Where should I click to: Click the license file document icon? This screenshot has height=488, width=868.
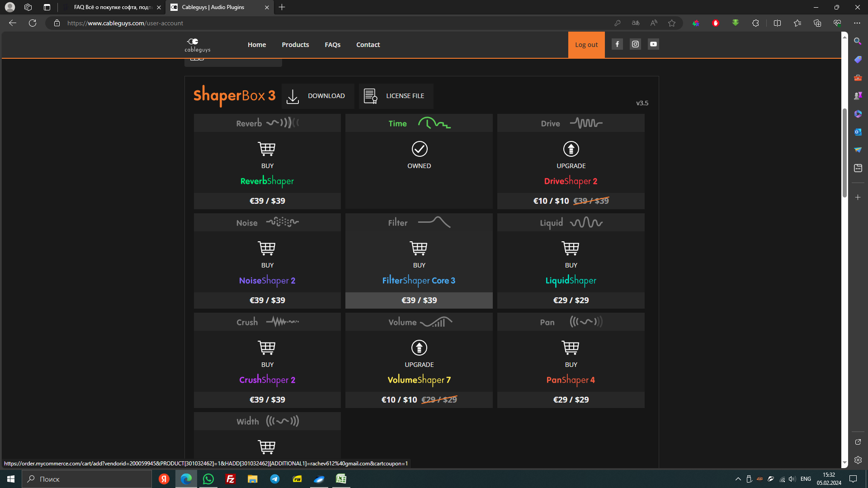click(x=371, y=96)
